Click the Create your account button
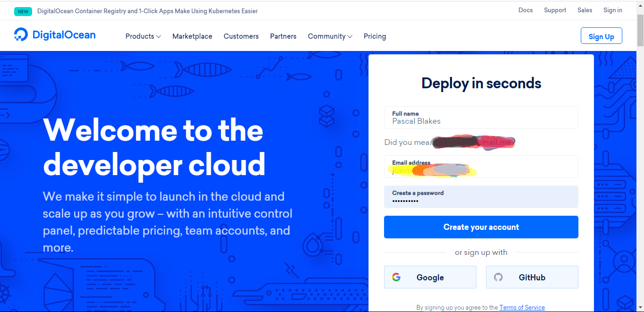The image size is (644, 312). point(481,227)
